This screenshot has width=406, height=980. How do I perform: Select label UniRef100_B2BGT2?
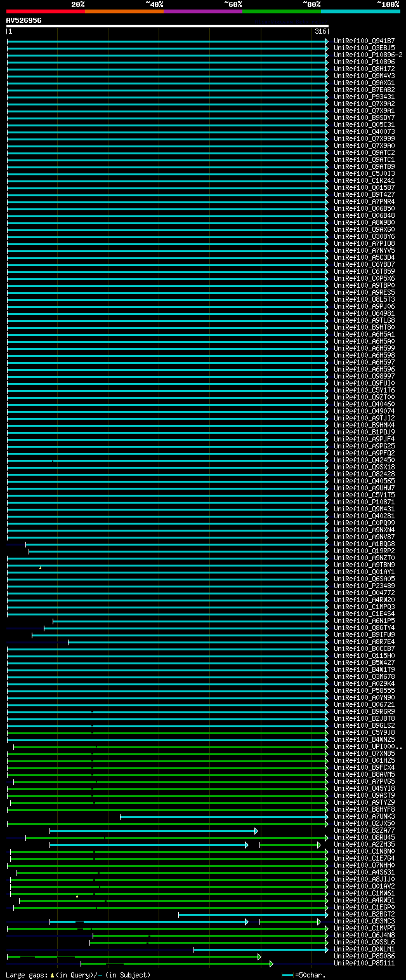click(364, 914)
